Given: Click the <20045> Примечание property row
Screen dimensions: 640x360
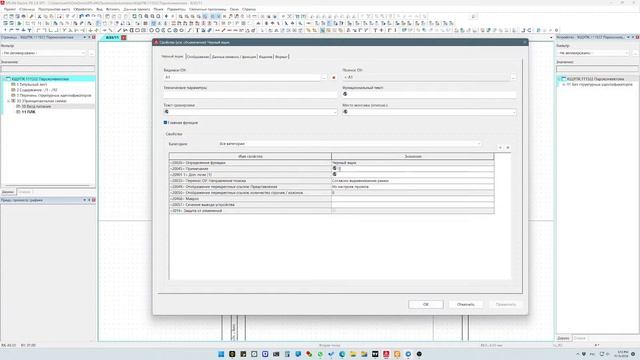Looking at the screenshot, I should tap(250, 169).
